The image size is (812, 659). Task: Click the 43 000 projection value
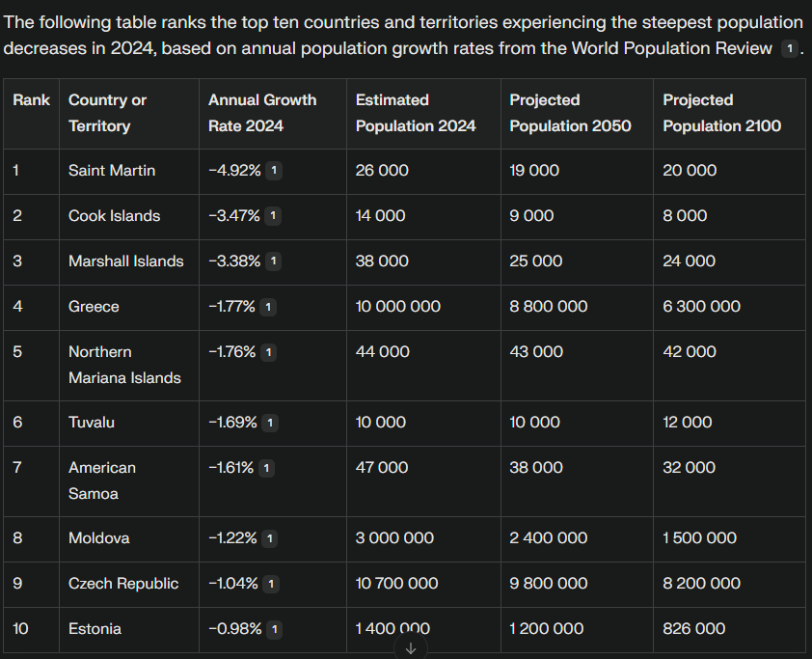[536, 352]
